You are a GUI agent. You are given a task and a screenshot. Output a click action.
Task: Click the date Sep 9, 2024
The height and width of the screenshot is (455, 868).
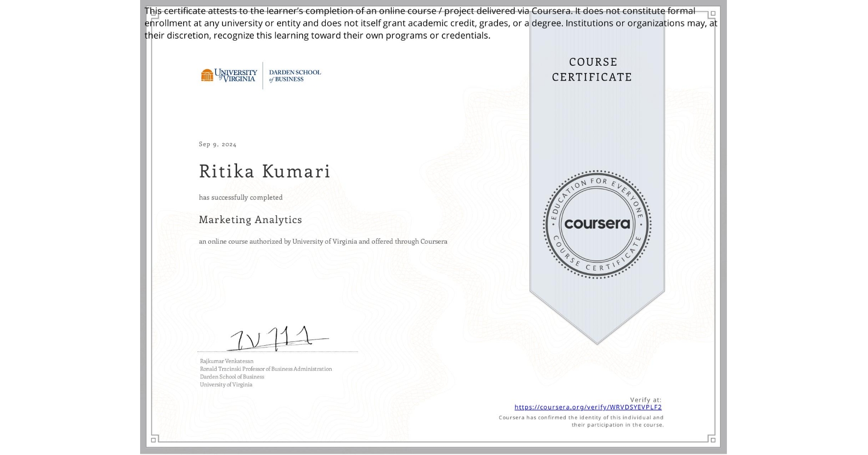pos(217,144)
